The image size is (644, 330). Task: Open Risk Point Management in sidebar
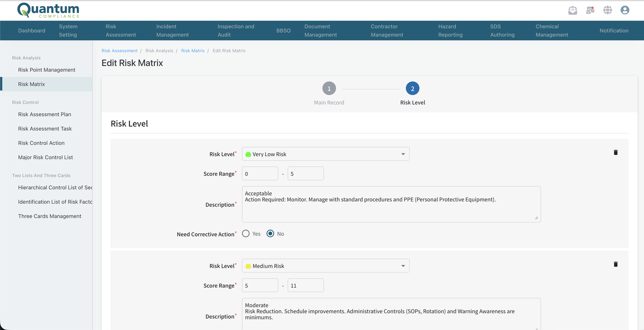47,70
